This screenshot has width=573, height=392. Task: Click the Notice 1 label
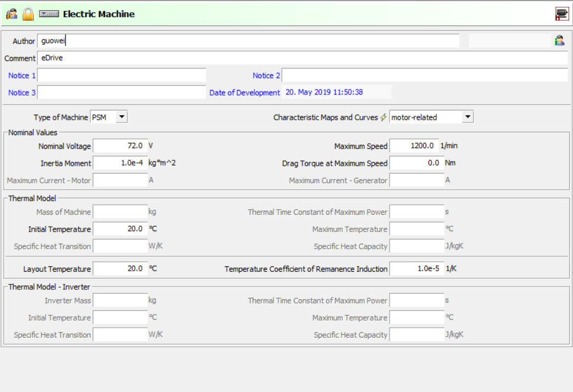22,75
